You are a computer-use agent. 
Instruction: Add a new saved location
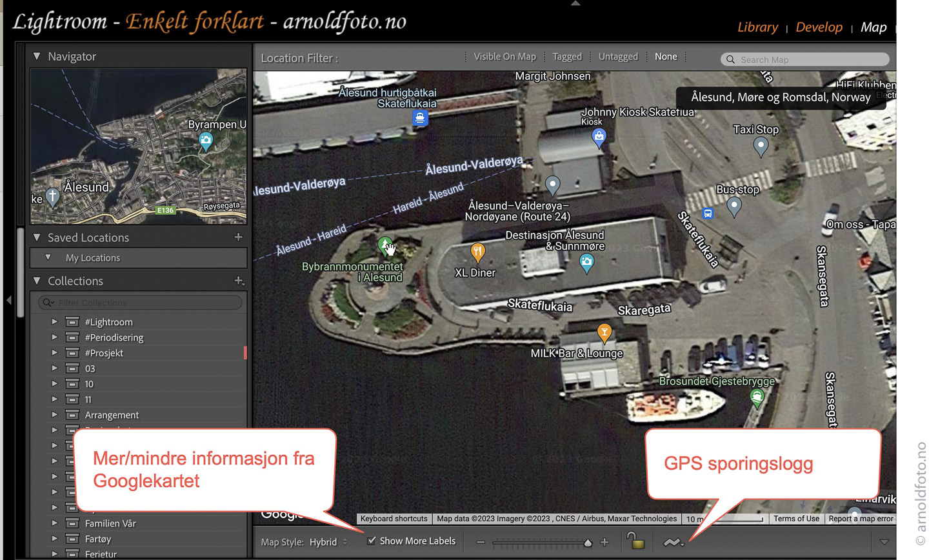pos(238,237)
